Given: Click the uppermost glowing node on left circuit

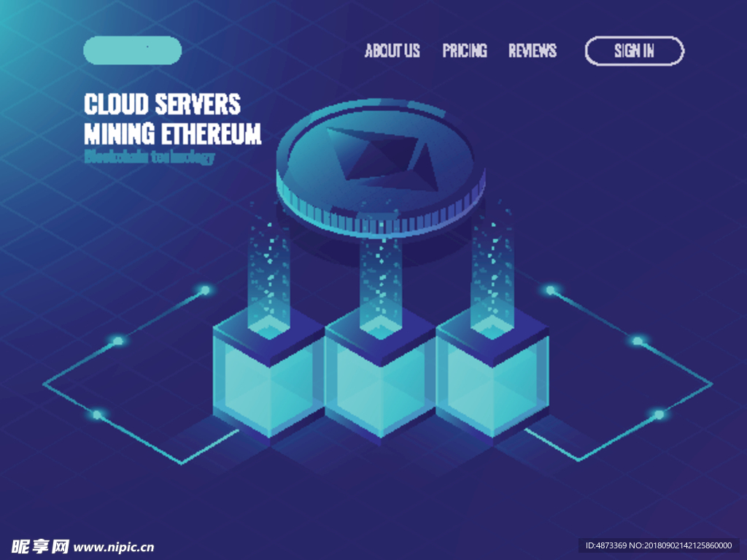Looking at the screenshot, I should [205, 290].
